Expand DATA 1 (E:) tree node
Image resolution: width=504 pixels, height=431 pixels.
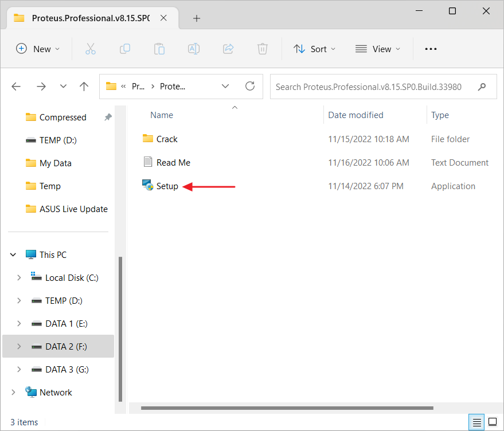19,324
